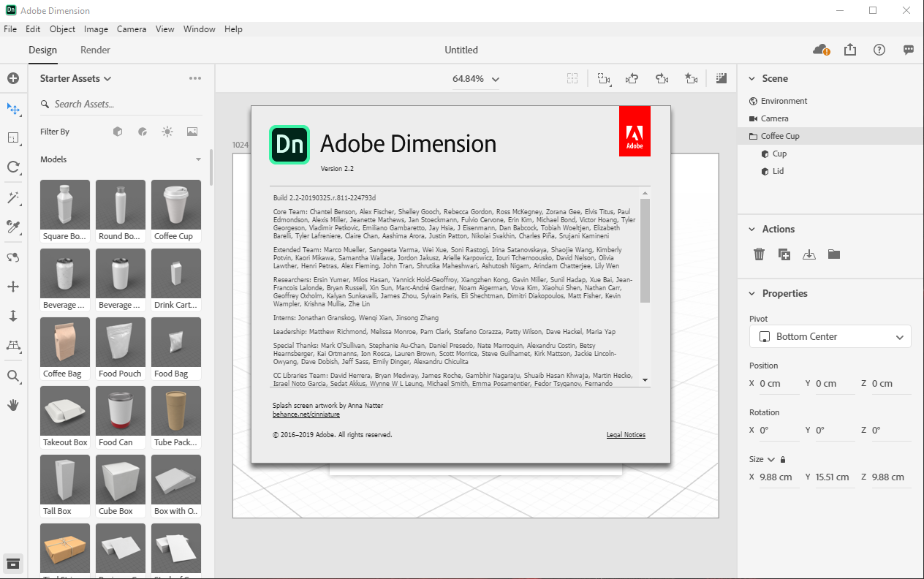The image size is (924, 579).
Task: Open the Object menu
Action: [x=62, y=29]
